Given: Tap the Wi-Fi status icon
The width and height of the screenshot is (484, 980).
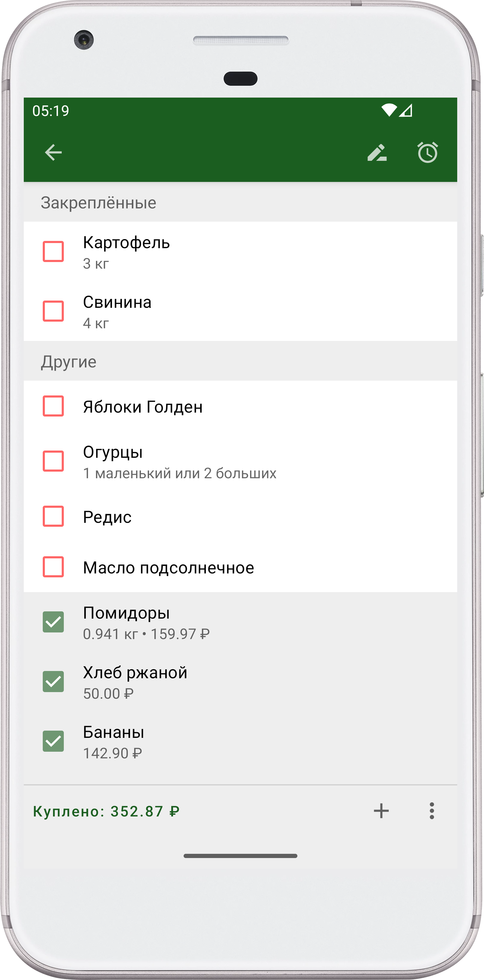Looking at the screenshot, I should [389, 110].
